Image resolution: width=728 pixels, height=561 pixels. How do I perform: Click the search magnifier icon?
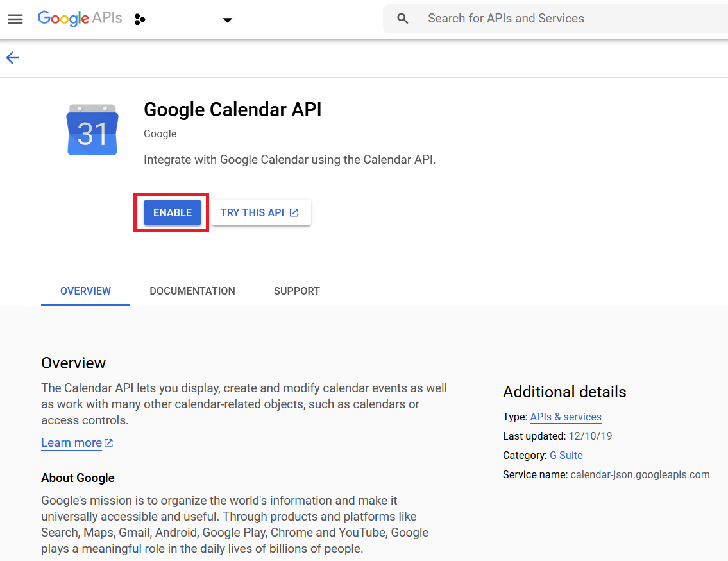pos(403,19)
